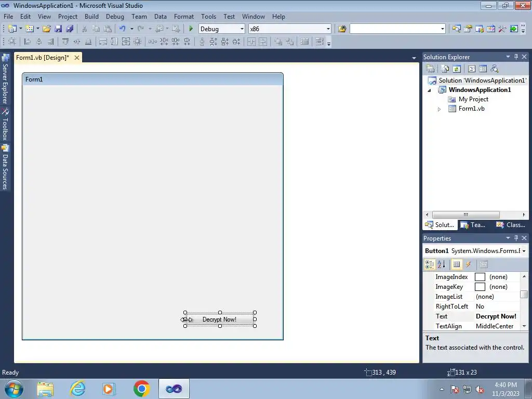Open Internet Explorer from the taskbar
Viewport: 532px width, 399px height.
[x=77, y=389]
